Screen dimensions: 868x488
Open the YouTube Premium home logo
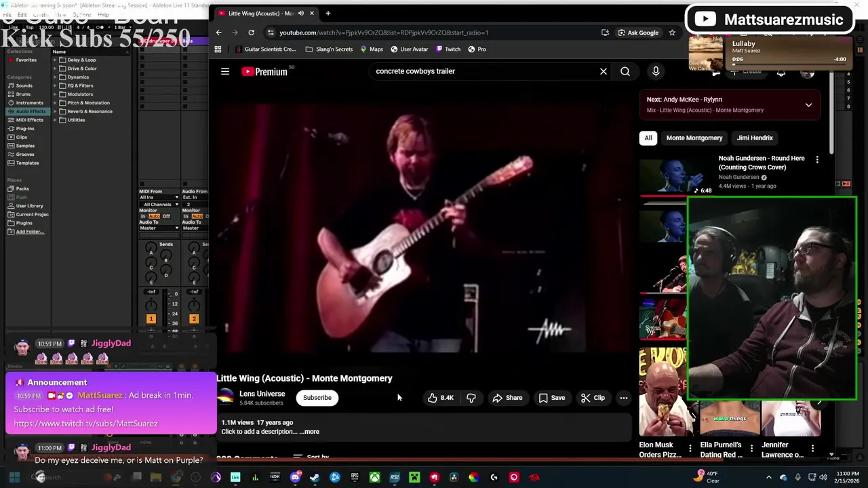pos(264,71)
